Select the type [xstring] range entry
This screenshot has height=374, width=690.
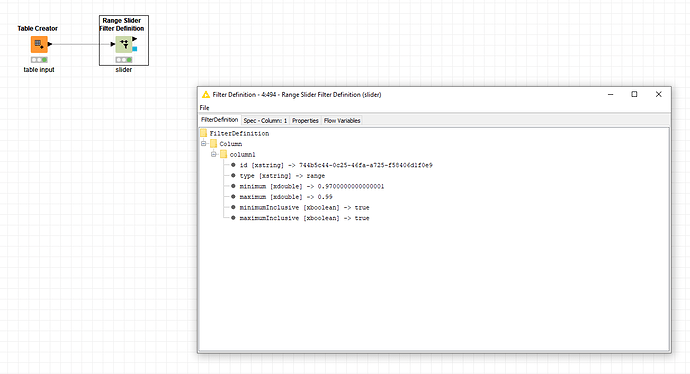point(283,176)
